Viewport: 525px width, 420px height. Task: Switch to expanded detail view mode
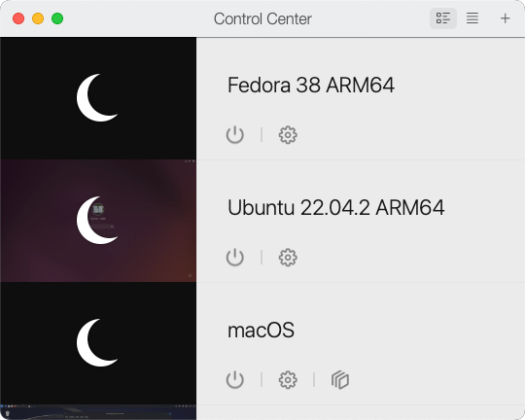443,18
